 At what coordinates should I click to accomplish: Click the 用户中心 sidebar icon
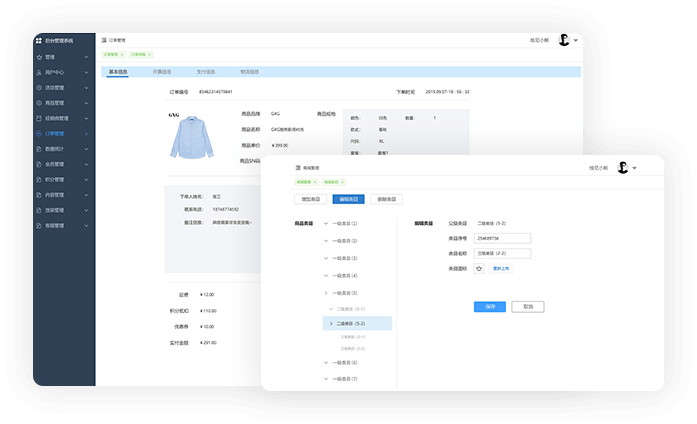tap(38, 72)
